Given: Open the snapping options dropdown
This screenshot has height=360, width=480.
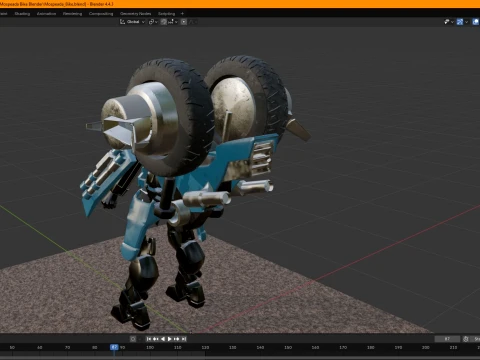Looking at the screenshot, I should tap(173, 22).
